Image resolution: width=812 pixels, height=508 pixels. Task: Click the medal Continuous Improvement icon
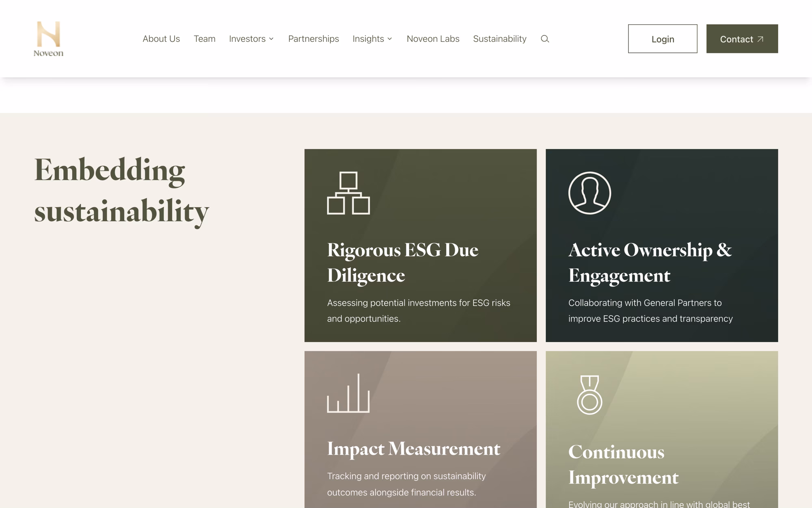(x=590, y=395)
